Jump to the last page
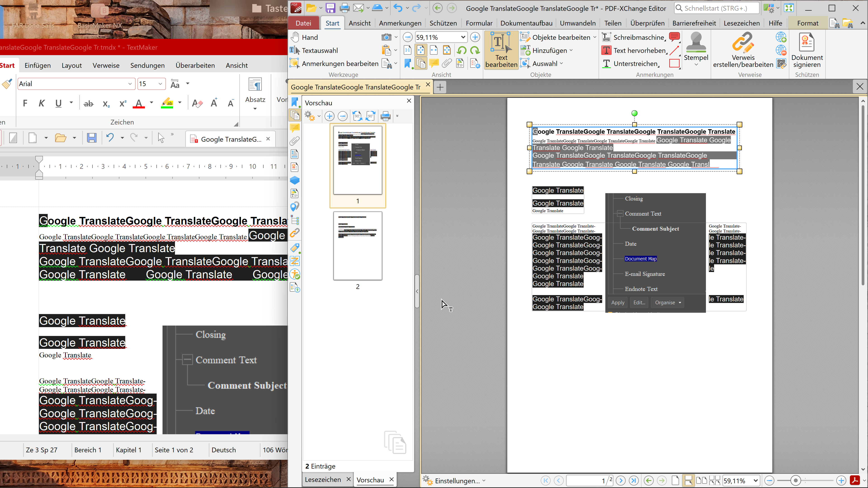Viewport: 868px width, 488px height. (x=633, y=481)
